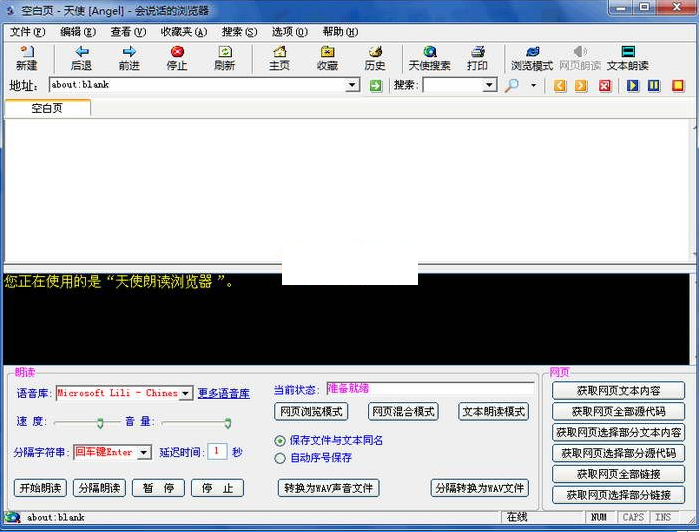Start 文本朗读 (text reading) from toolbar
Viewport: 700px width, 532px height.
627,58
